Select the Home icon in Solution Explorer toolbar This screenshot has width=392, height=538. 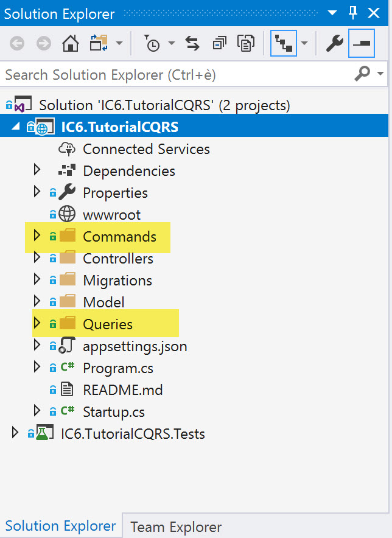69,43
